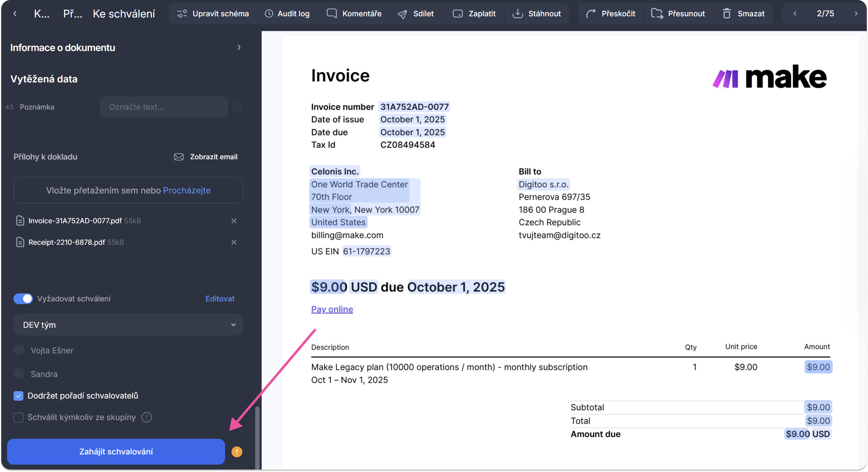868x472 pixels.
Task: Click the Poznámka text input field
Action: [x=164, y=107]
